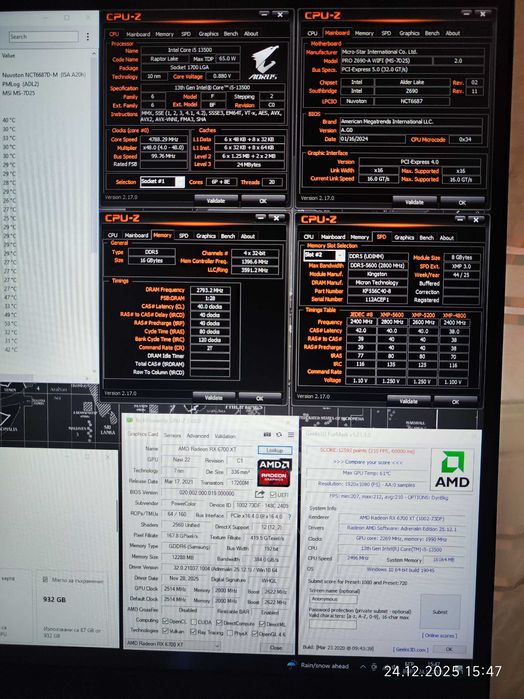Toggle the UEFI checkbox in GPU-Z
Image resolution: width=524 pixels, height=699 pixels.
point(273,495)
